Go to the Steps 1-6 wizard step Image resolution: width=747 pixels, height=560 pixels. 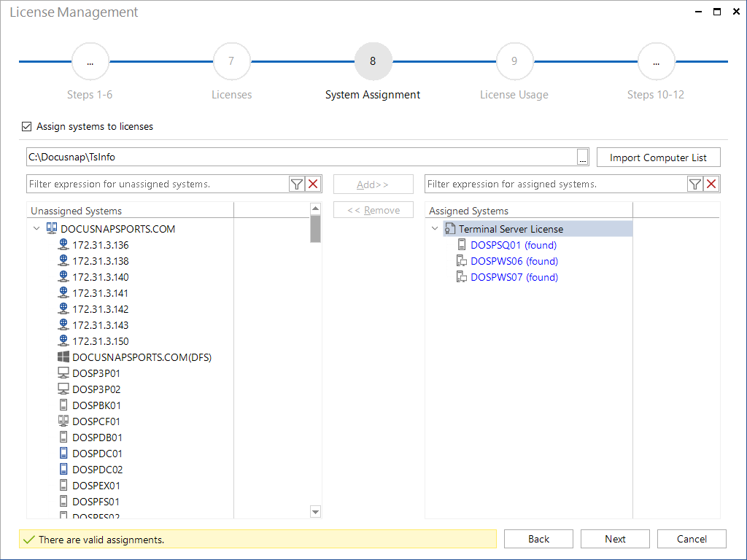click(x=90, y=61)
